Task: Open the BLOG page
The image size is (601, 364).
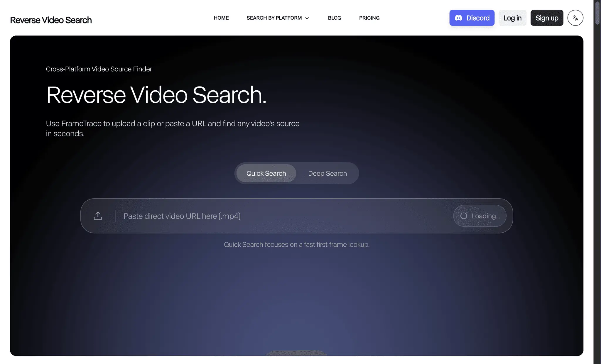Action: tap(335, 18)
